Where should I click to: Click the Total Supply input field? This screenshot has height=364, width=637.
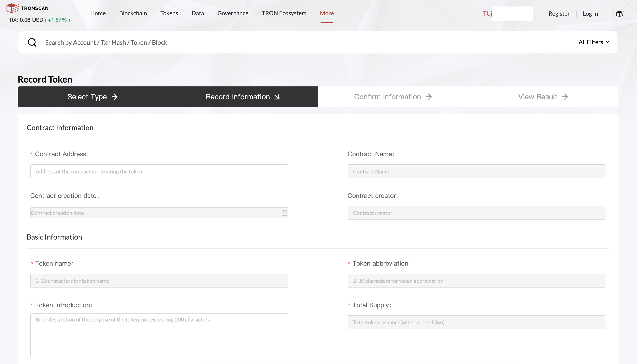pos(477,322)
